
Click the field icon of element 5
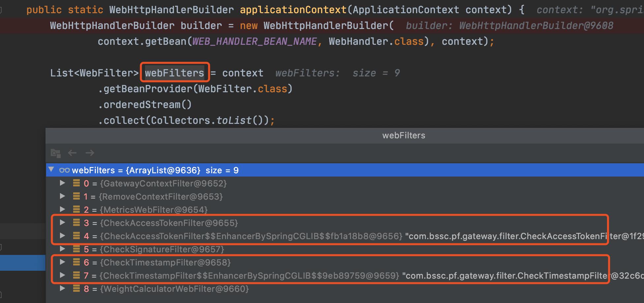click(76, 249)
